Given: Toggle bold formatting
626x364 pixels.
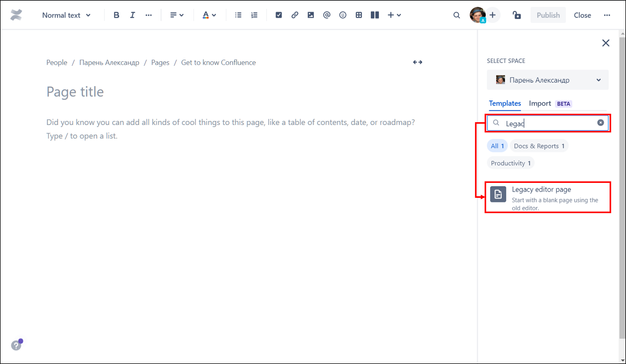Looking at the screenshot, I should (116, 15).
